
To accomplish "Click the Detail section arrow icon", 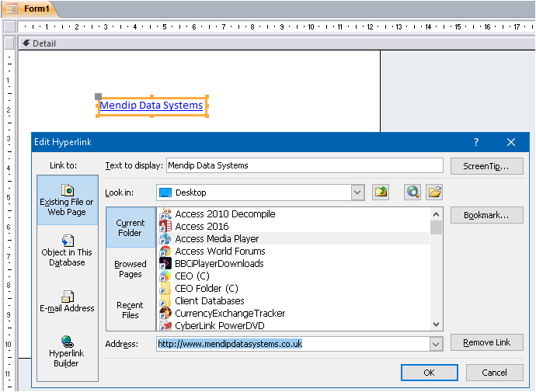I will (26, 43).
